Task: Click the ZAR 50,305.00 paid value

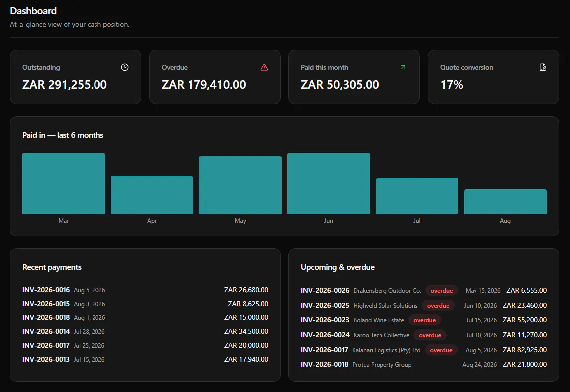Action: pos(340,85)
